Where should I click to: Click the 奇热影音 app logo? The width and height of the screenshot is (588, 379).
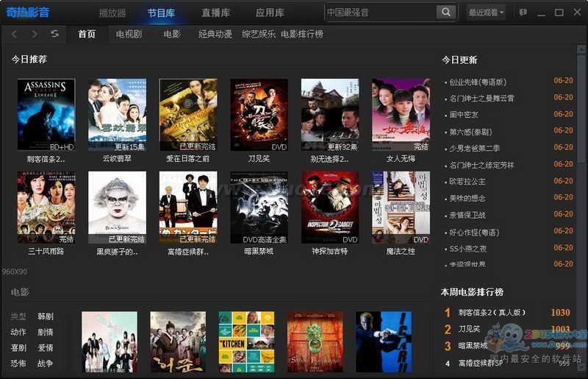(28, 13)
